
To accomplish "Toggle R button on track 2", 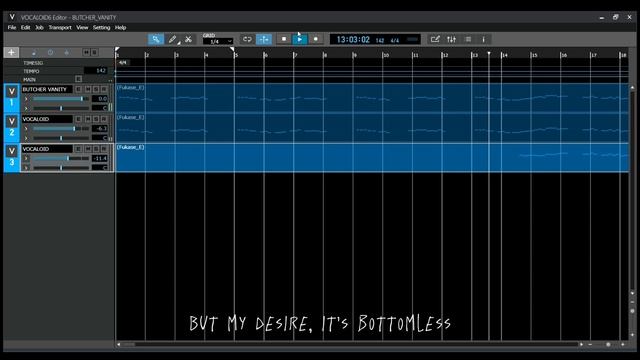I will point(104,119).
